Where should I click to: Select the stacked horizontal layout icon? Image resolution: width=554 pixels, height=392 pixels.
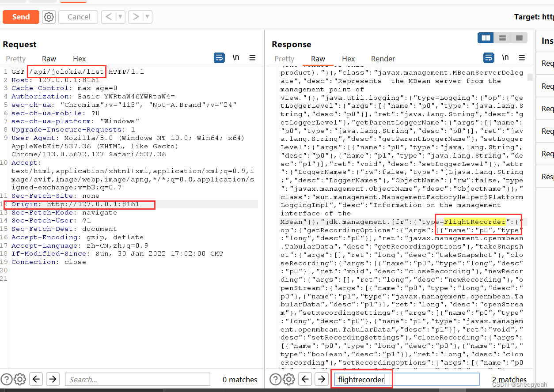(x=502, y=38)
